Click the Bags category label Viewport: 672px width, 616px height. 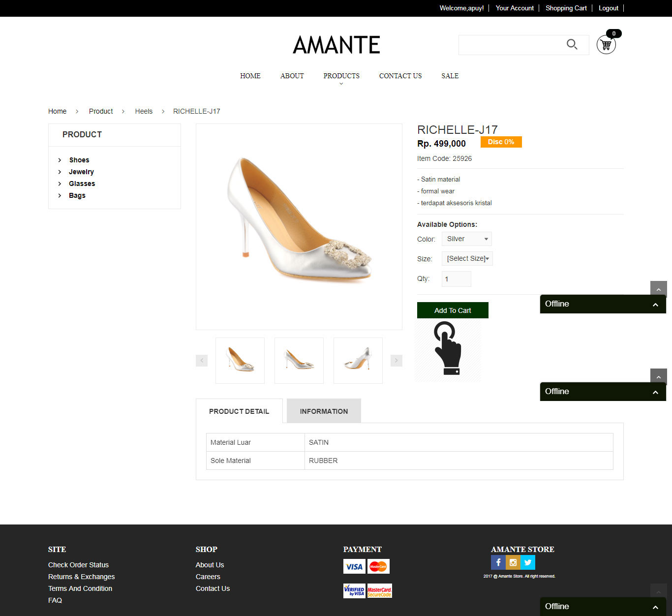(77, 195)
